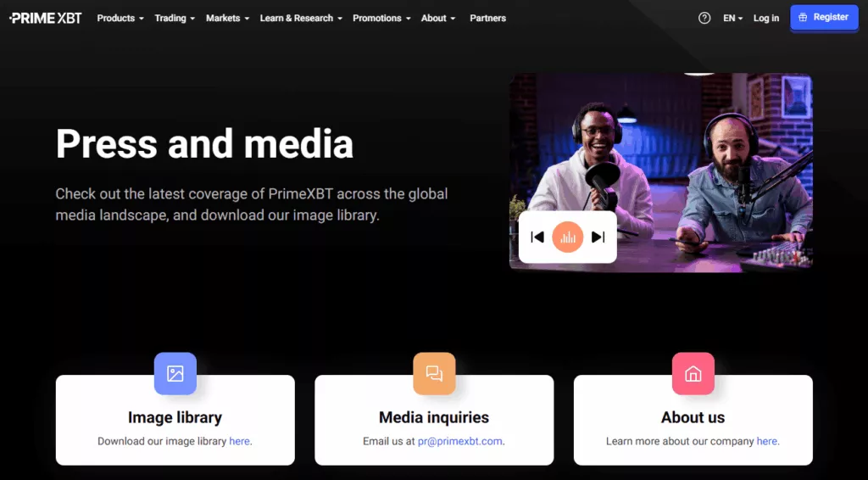Click the podcast hosts photo
This screenshot has width=868, height=480.
pyautogui.click(x=661, y=172)
